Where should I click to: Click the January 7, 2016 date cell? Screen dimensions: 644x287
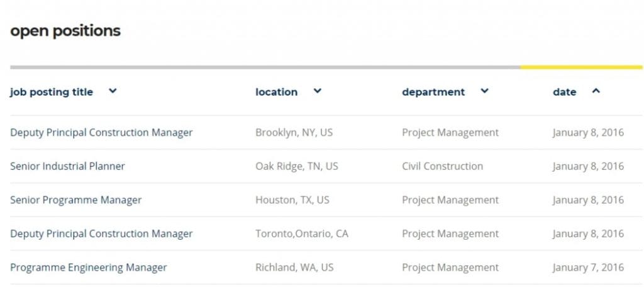click(x=588, y=267)
